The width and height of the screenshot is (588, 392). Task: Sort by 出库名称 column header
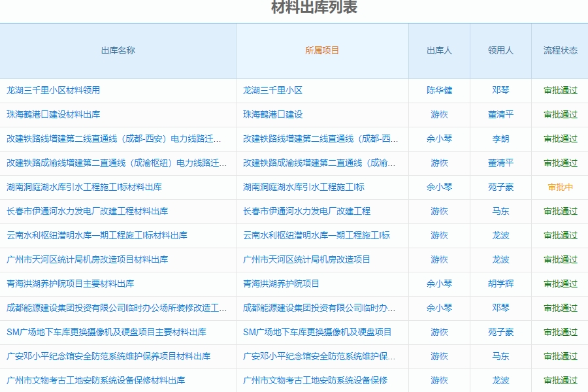point(118,51)
